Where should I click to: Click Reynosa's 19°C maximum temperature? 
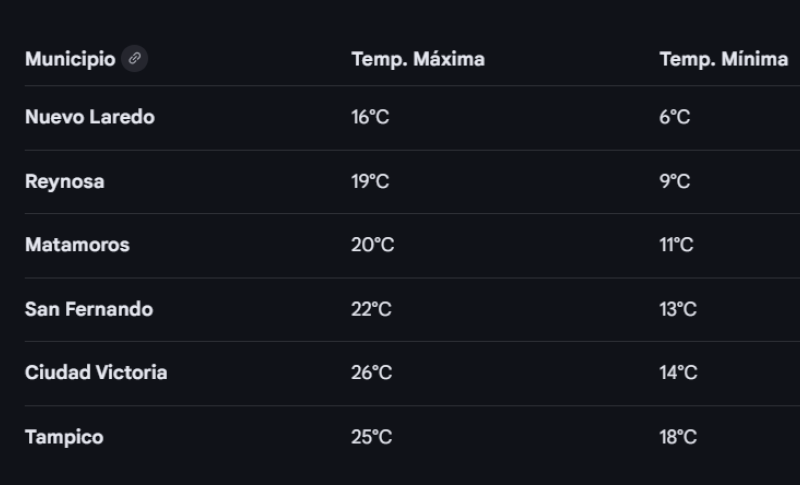pyautogui.click(x=370, y=181)
